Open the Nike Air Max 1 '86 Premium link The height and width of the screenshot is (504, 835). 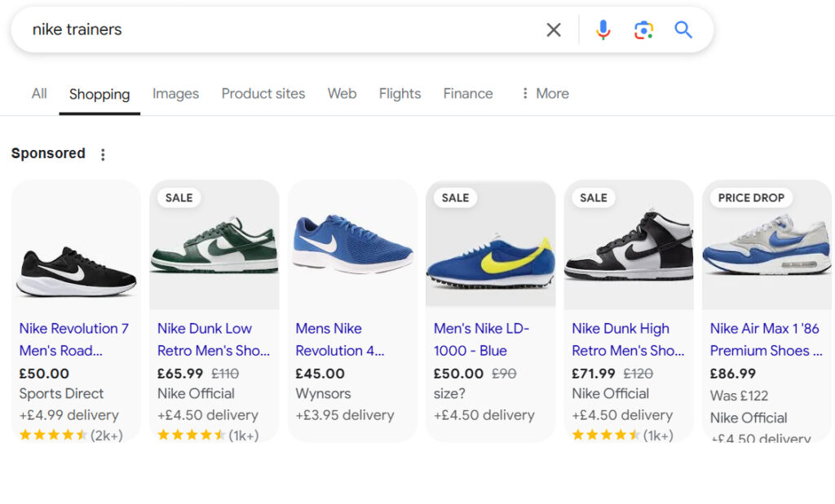(766, 339)
